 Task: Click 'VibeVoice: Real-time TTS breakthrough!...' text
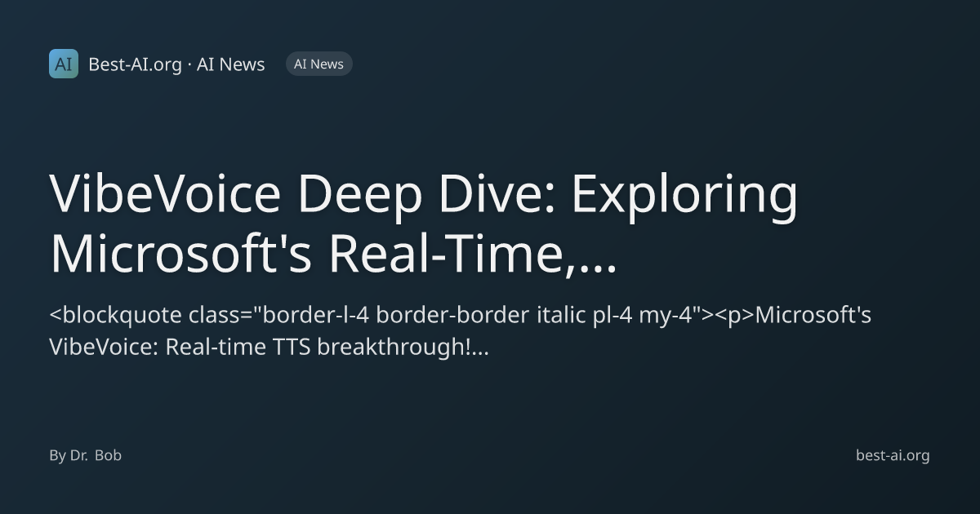[269, 347]
